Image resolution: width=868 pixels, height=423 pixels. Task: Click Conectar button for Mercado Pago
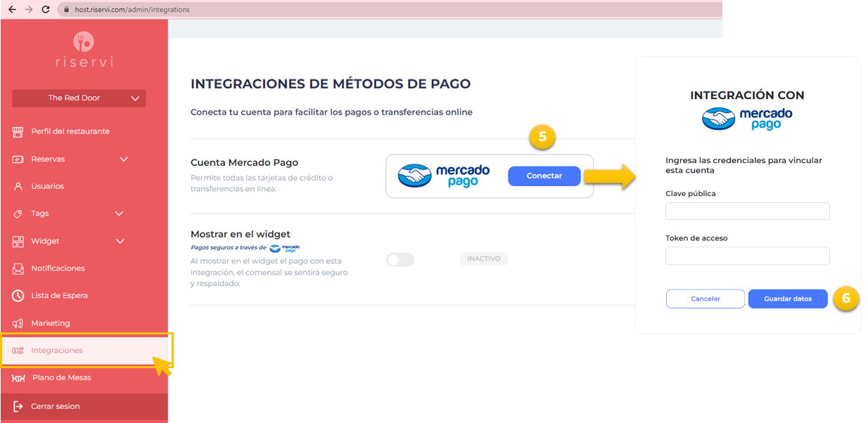[544, 176]
